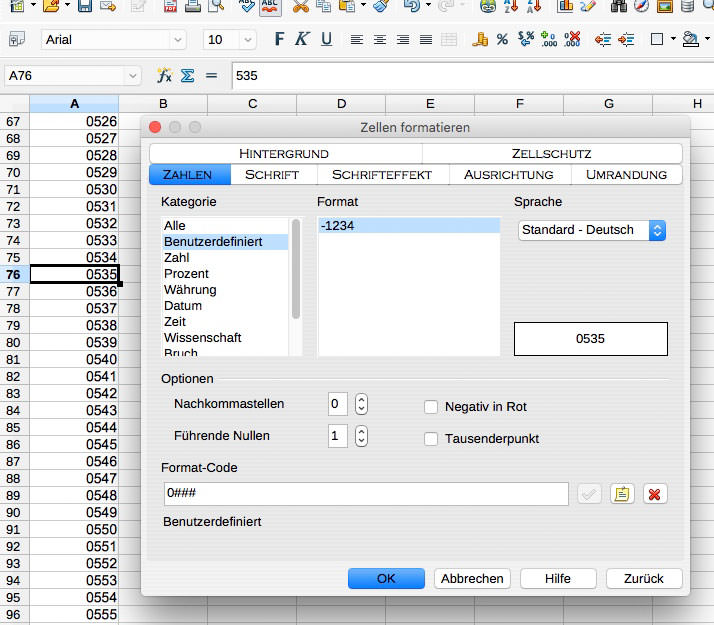Apply Currency number format icon

[479, 40]
